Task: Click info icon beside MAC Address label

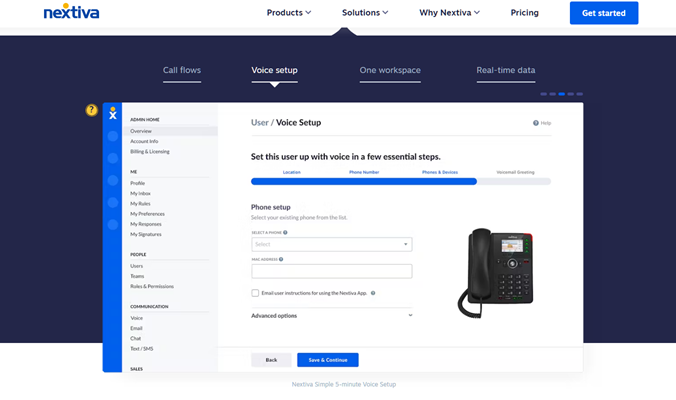Action: (x=281, y=259)
